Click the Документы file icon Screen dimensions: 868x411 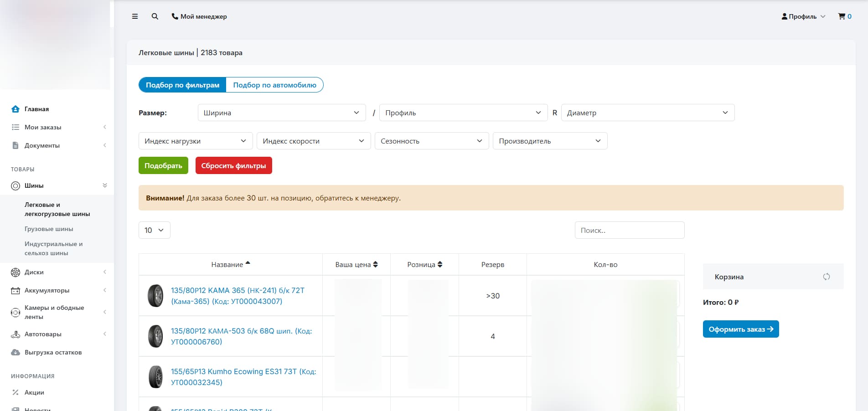[15, 145]
